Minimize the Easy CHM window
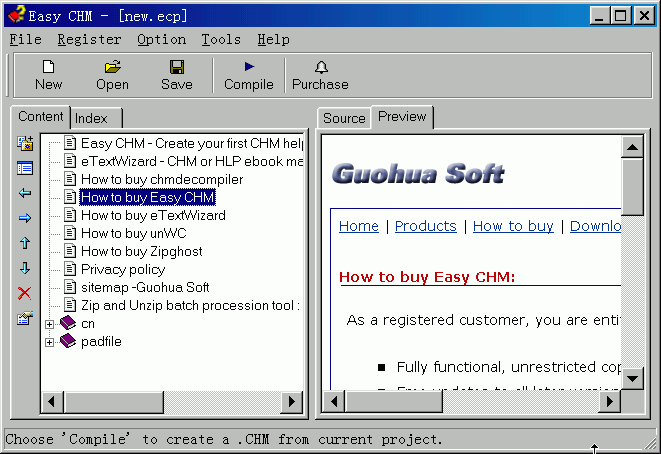The height and width of the screenshot is (454, 661). pyautogui.click(x=599, y=16)
